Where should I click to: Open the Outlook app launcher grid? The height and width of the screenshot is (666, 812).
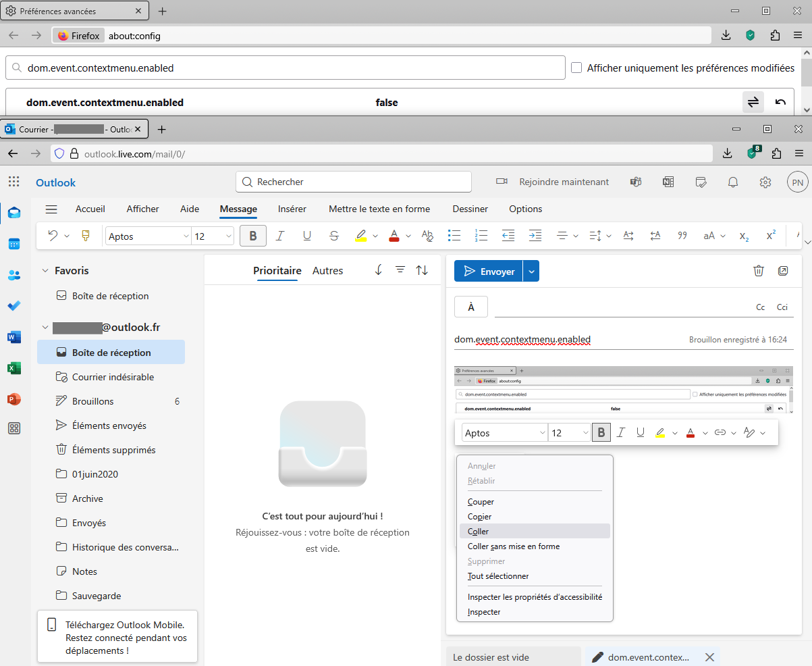tap(13, 182)
